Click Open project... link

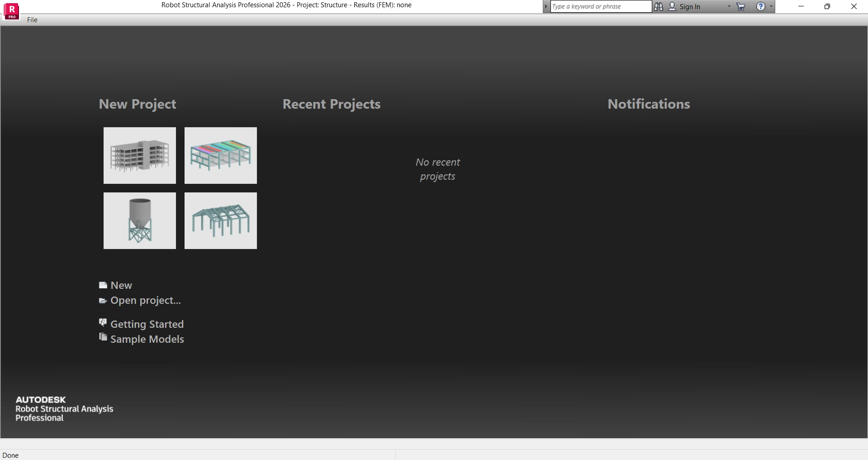click(x=145, y=300)
